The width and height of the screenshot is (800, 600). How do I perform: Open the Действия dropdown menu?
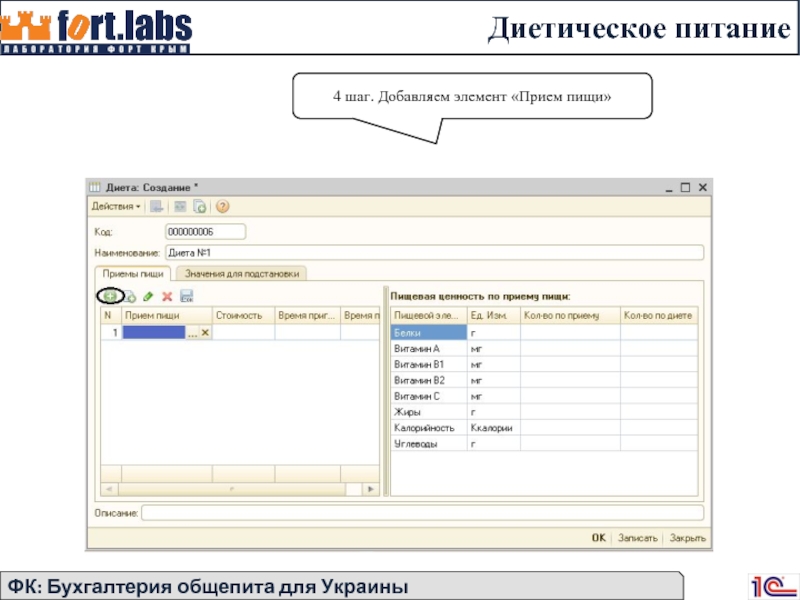(116, 207)
